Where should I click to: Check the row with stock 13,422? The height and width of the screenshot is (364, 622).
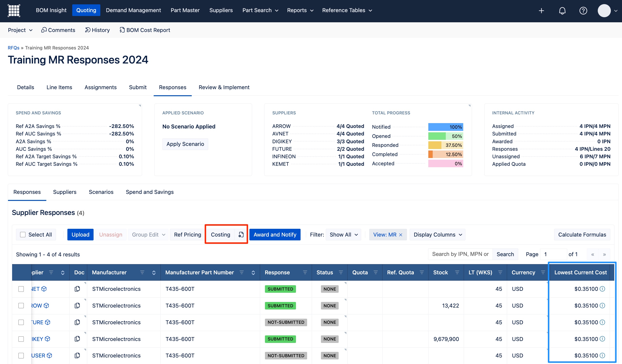[21, 306]
